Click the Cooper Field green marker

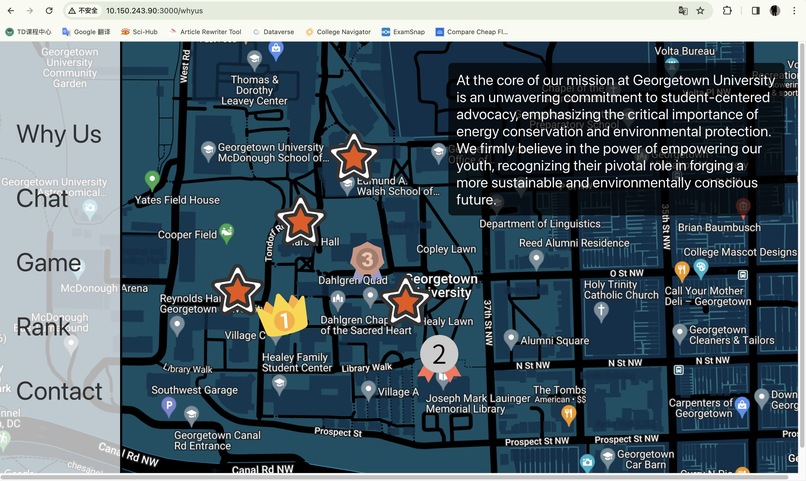point(227,233)
